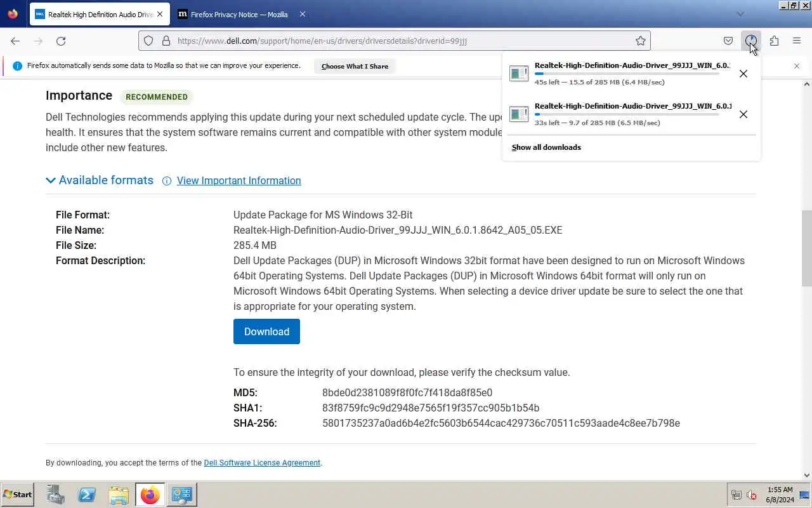Click the scrollbar down arrow

click(x=807, y=475)
